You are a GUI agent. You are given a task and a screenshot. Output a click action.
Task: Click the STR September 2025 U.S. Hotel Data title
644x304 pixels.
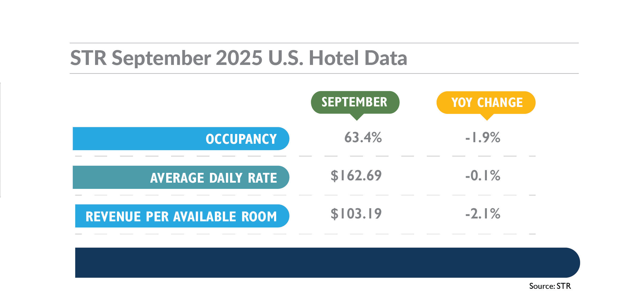(x=239, y=58)
